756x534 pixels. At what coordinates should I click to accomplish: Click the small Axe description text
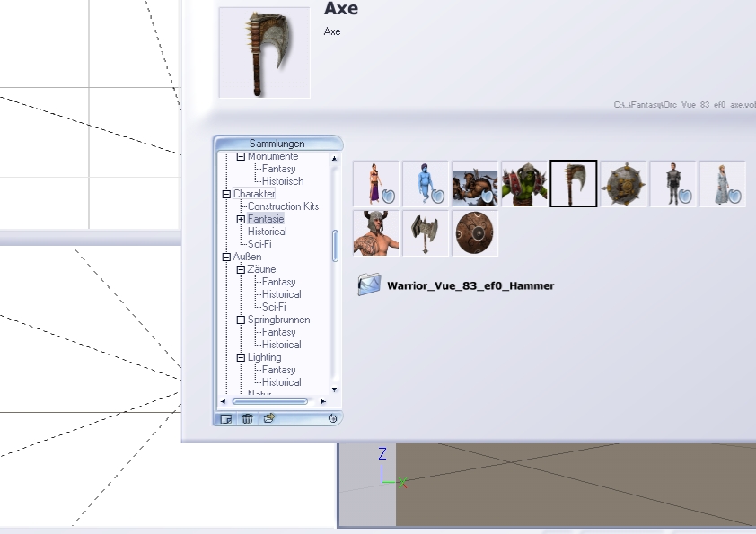pyautogui.click(x=332, y=31)
